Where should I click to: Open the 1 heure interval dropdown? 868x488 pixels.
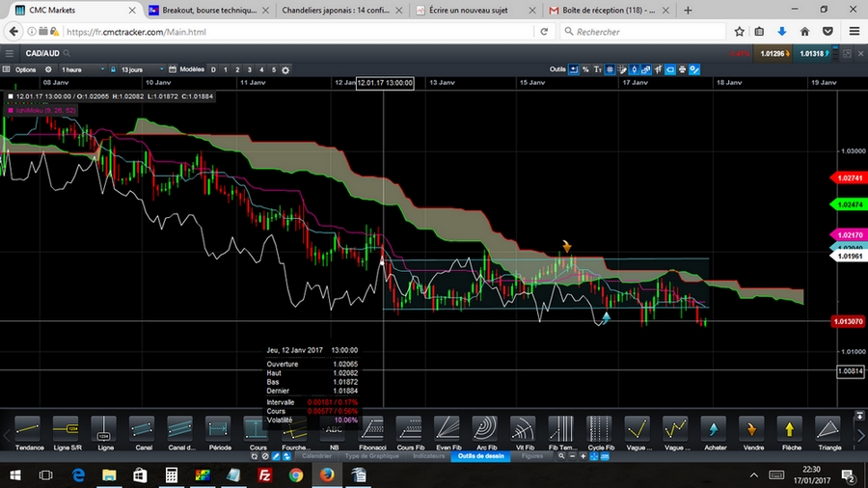click(x=82, y=69)
